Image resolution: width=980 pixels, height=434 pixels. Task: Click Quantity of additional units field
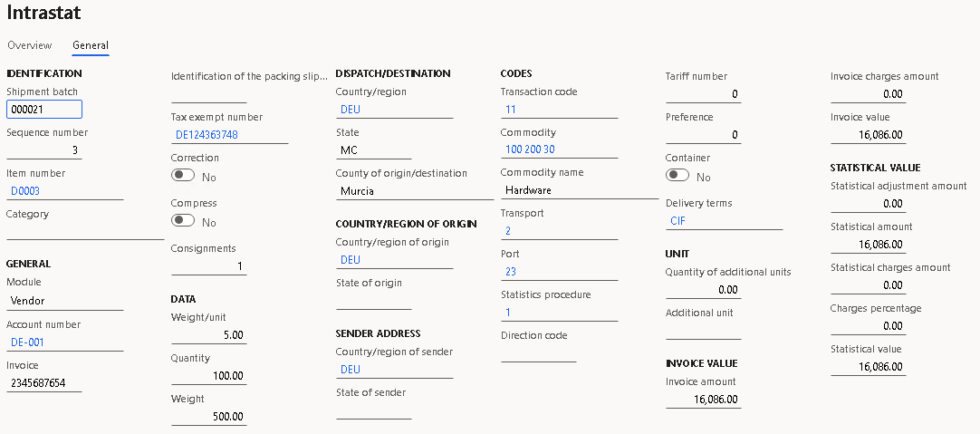[703, 290]
